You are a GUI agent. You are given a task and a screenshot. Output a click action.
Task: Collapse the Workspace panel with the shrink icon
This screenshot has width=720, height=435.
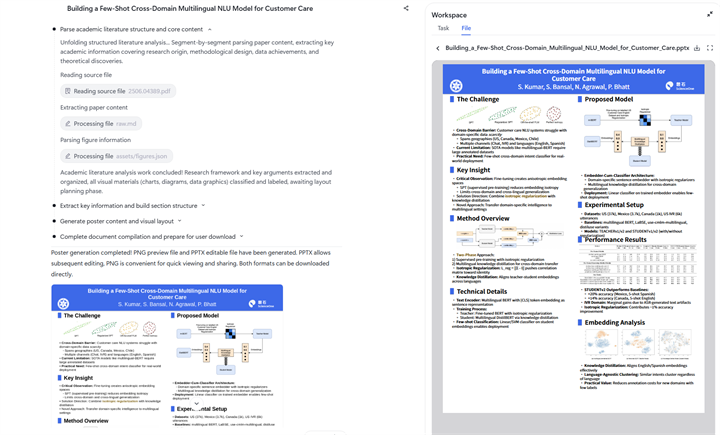710,15
